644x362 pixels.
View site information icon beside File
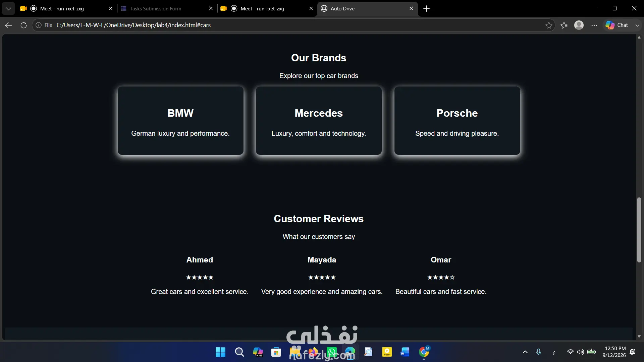coord(39,25)
